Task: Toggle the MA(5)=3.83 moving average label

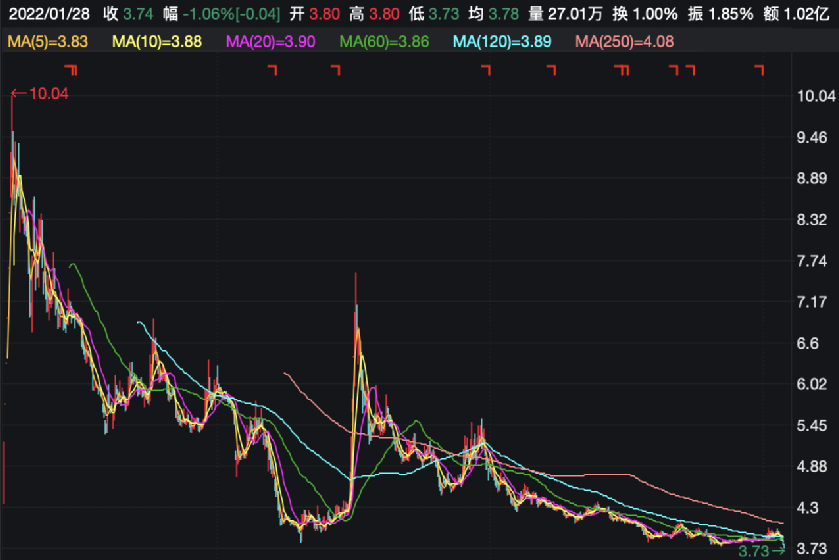Action: click(x=50, y=41)
